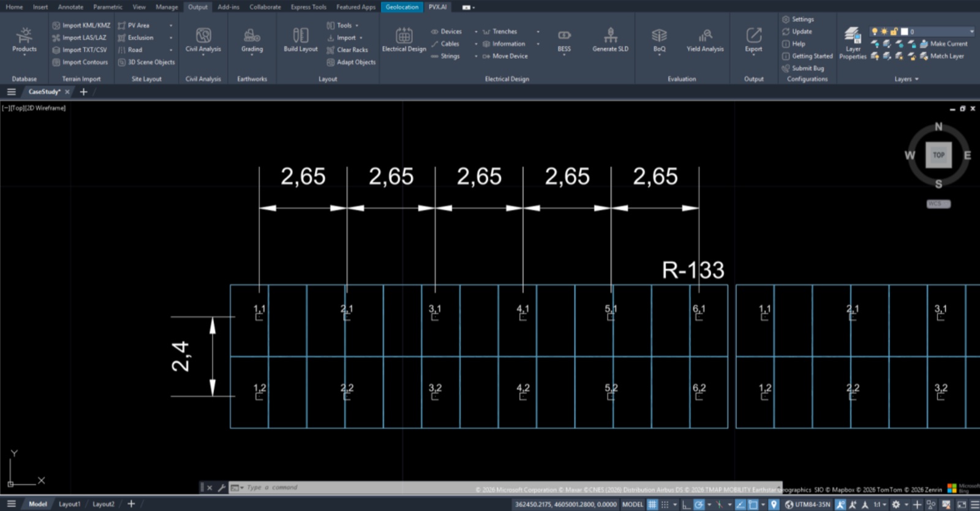Click the UTM84-35N coordinate system
Screen dimensions: 980x511
(x=808, y=504)
